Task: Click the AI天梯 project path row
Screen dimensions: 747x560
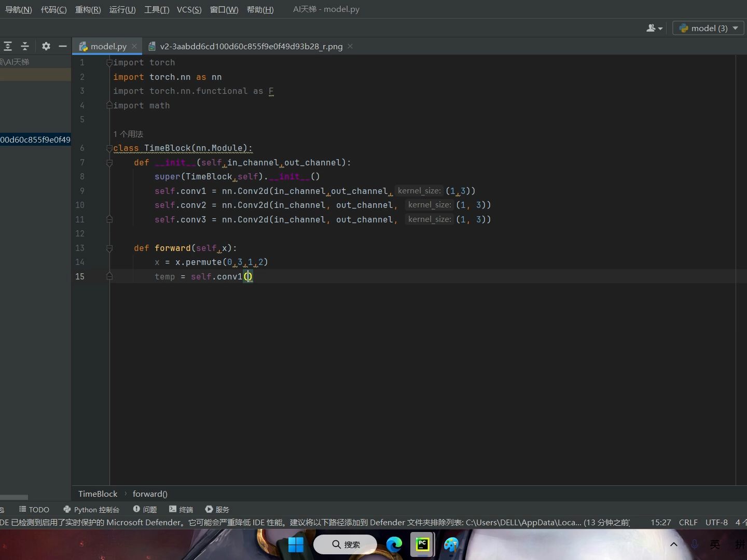Action: click(35, 62)
